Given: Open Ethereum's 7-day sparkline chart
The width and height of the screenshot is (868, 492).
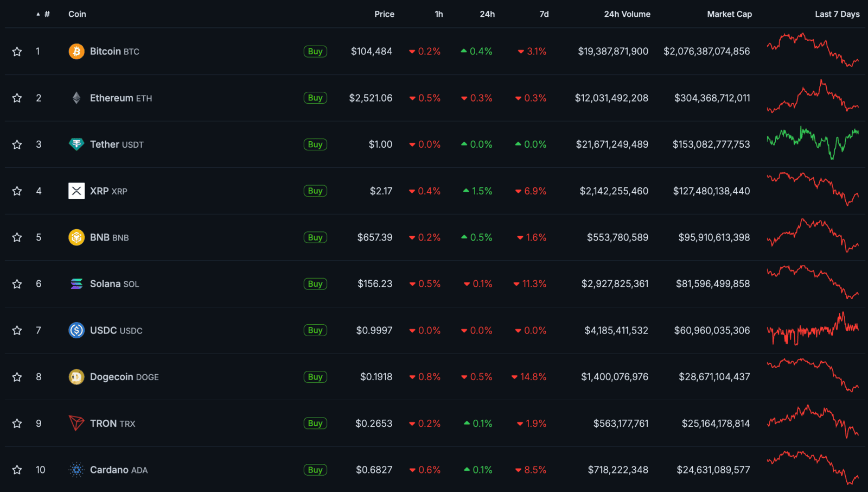Looking at the screenshot, I should 813,96.
